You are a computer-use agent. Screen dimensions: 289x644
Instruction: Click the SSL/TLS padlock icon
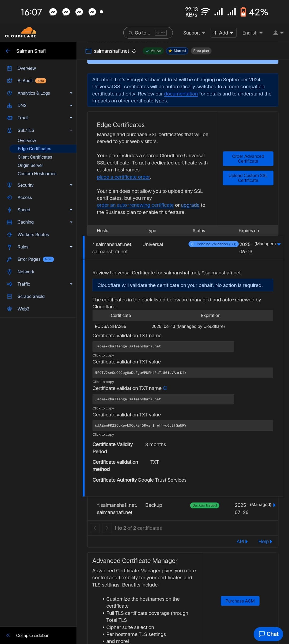coord(9,130)
